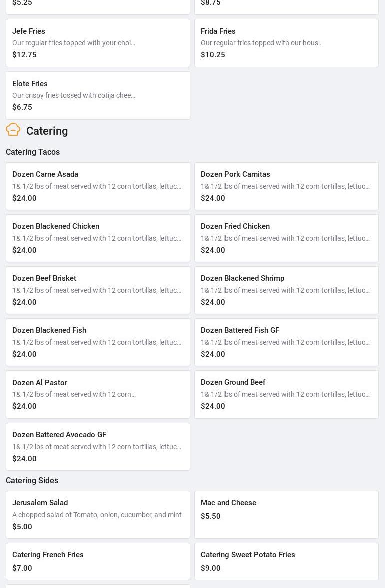Screen dimensions: 385x588
Task: Open Dozen Beef Brisket details
Action: (x=98, y=290)
